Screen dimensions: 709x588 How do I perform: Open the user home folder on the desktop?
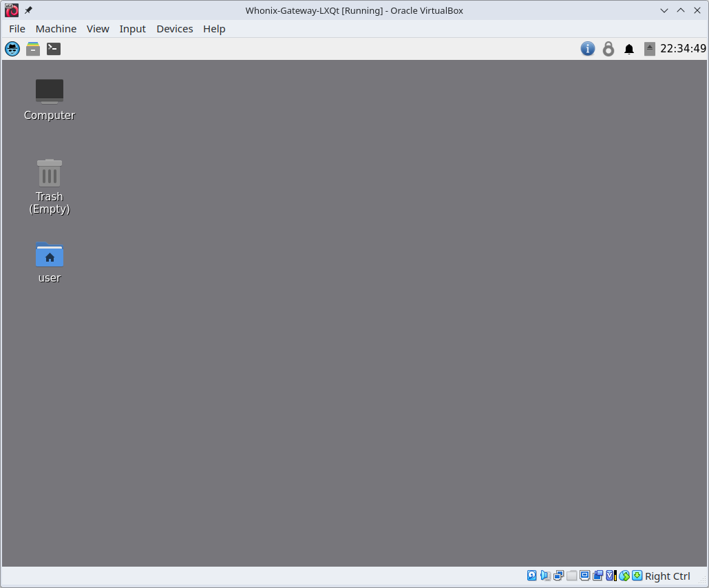(x=49, y=256)
